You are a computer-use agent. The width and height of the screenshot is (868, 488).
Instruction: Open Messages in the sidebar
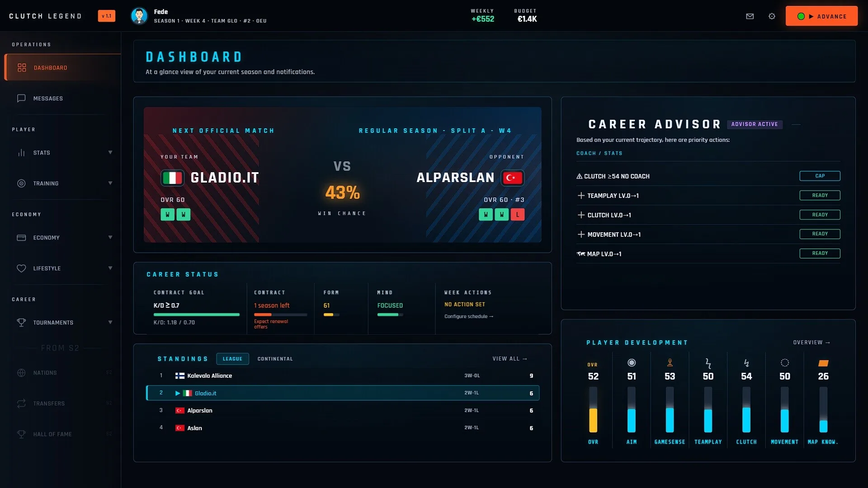click(62, 98)
